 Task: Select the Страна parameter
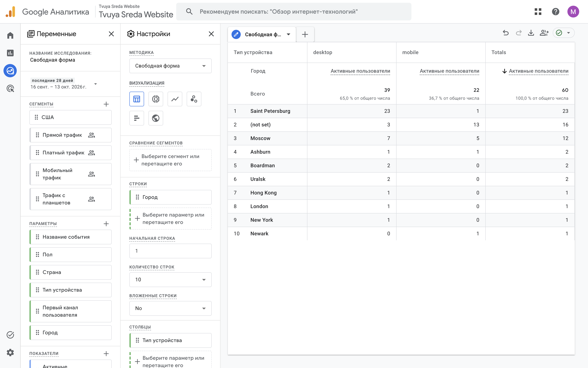pos(70,272)
